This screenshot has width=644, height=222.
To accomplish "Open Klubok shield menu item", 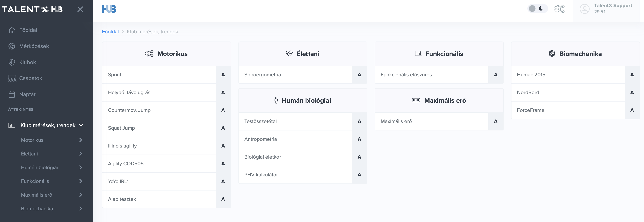I will (x=28, y=62).
